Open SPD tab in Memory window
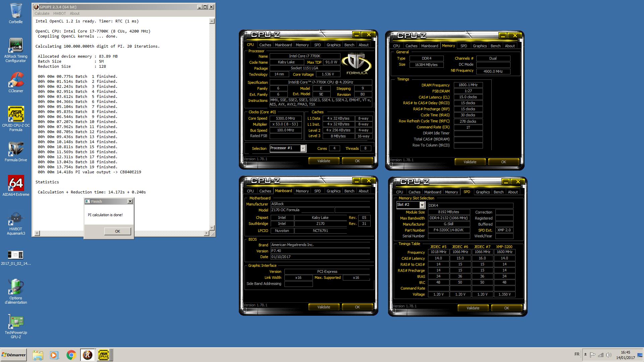Screen dimensions: 644x362 pos(464,46)
